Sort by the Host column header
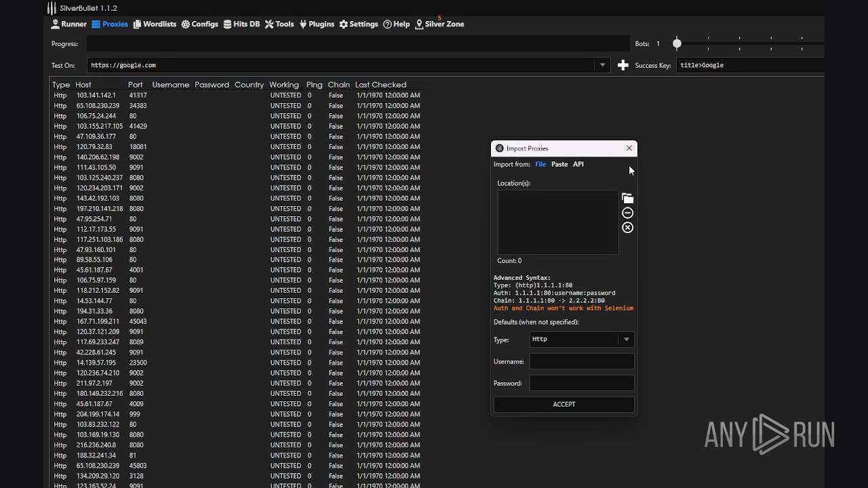Image resolution: width=868 pixels, height=488 pixels. pos(83,85)
